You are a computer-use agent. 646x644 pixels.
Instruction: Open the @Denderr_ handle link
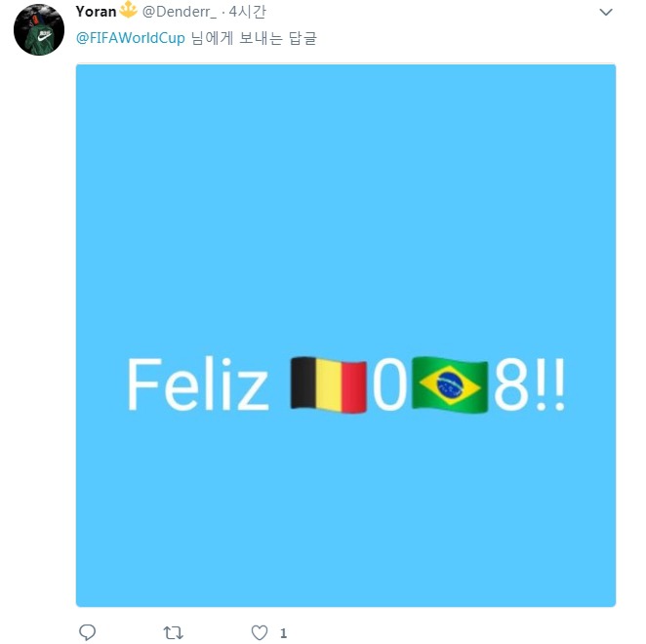coord(179,12)
